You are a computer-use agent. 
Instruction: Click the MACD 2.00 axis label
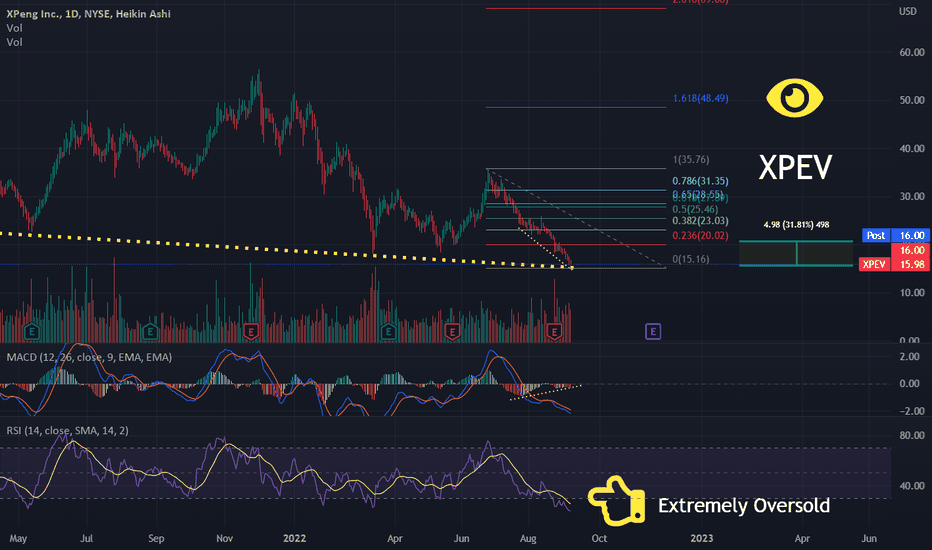pyautogui.click(x=909, y=357)
